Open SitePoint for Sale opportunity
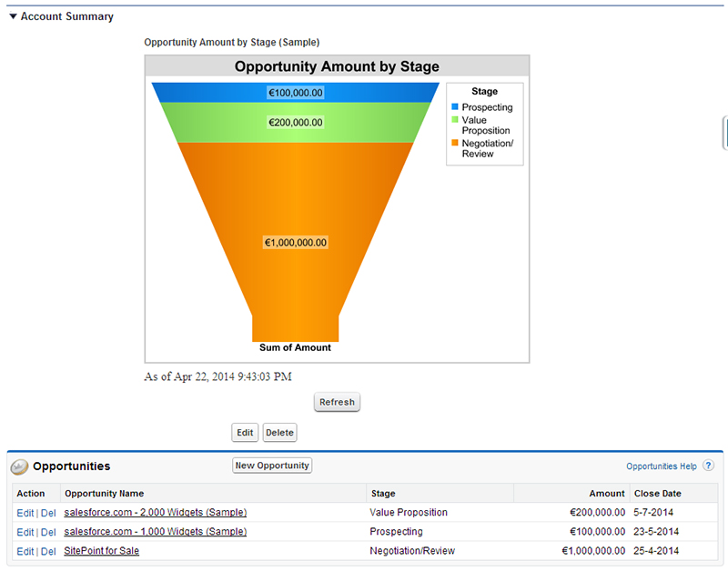The width and height of the screenshot is (728, 571). pyautogui.click(x=101, y=551)
